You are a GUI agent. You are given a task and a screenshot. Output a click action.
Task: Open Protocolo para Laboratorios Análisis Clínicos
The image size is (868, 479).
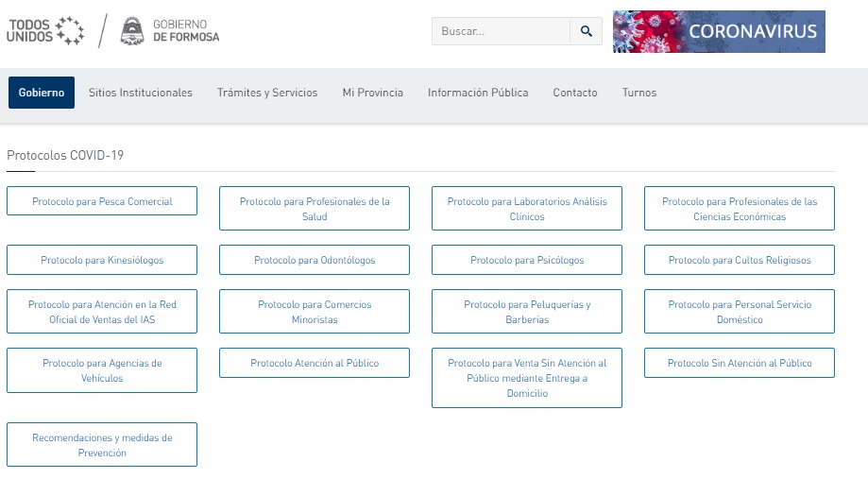(527, 208)
